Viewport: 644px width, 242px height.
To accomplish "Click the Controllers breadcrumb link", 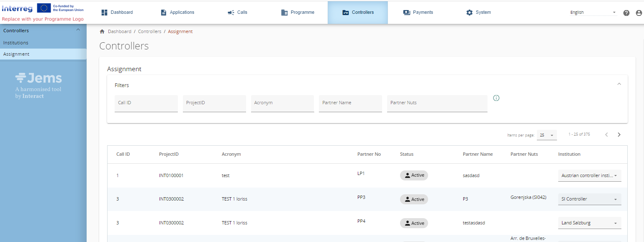I will (149, 32).
